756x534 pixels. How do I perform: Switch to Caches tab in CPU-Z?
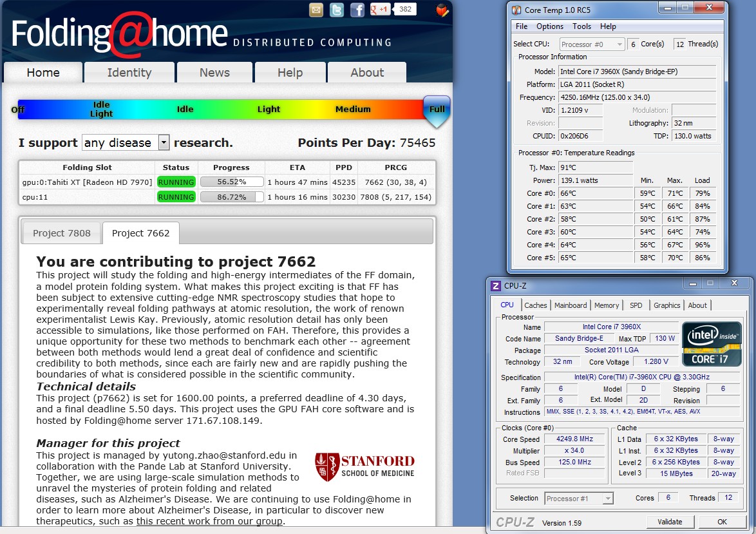536,305
